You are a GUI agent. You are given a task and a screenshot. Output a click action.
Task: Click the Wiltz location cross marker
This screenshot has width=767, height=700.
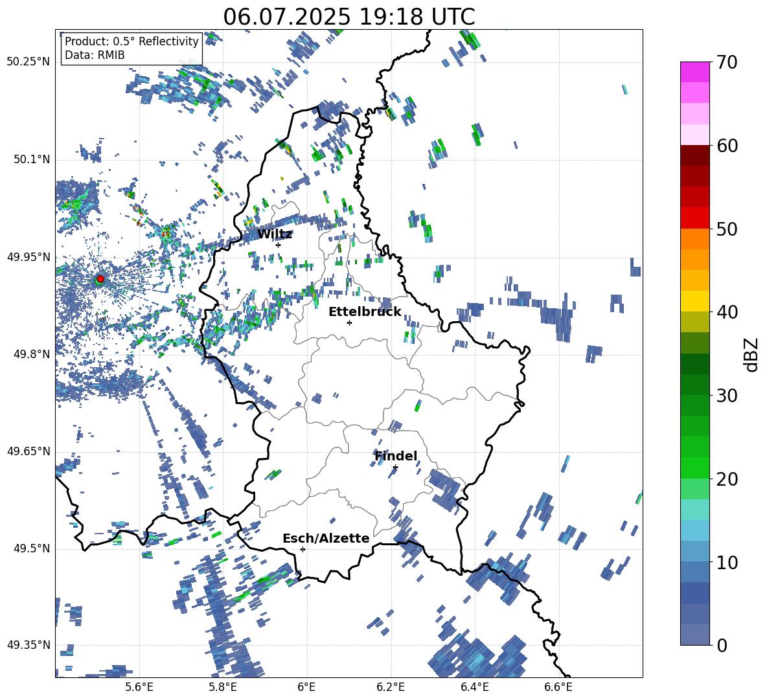click(279, 245)
